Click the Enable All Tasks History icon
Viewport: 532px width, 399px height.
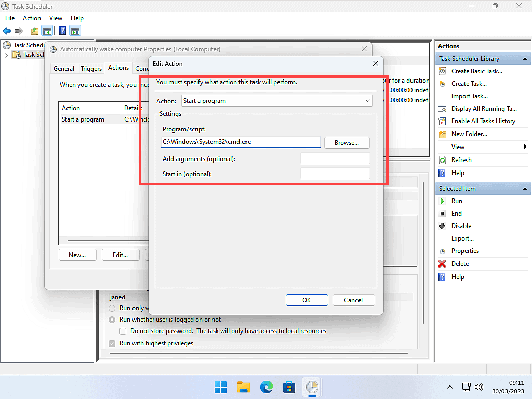[x=442, y=121]
